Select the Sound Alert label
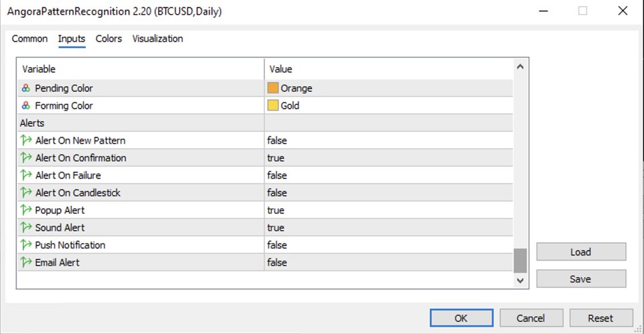644x334 pixels. tap(60, 227)
